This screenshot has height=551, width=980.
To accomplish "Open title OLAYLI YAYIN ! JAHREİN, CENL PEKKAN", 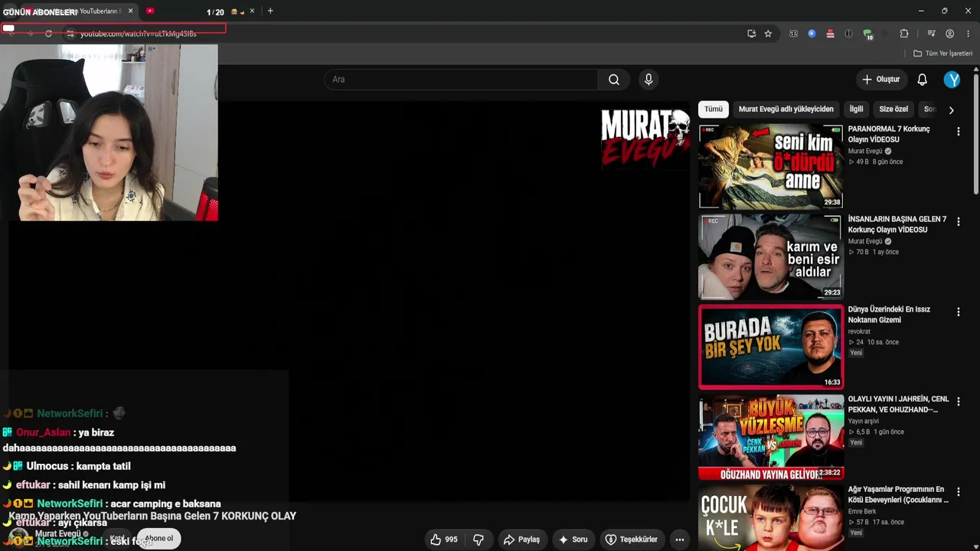I will 898,404.
